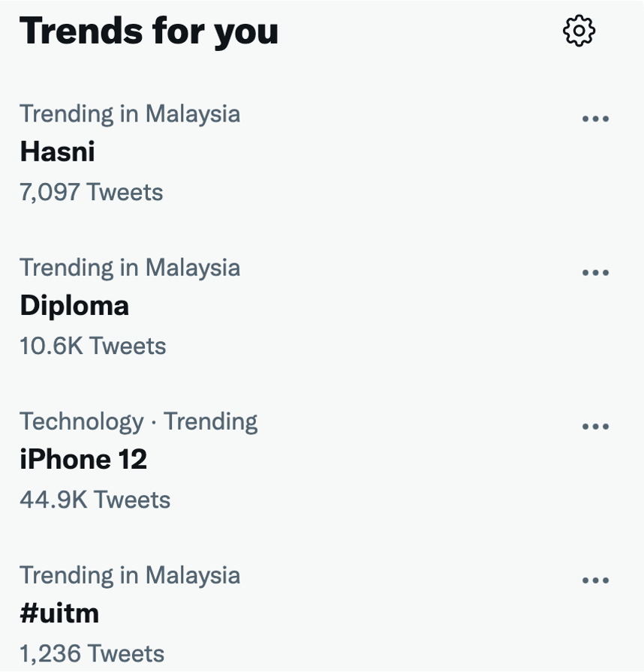Open the Hasni trending topic

click(x=58, y=151)
